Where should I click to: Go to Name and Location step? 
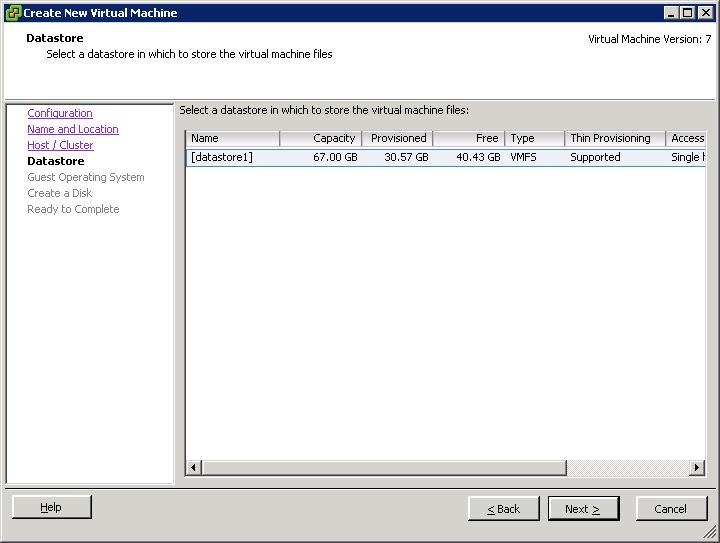[73, 129]
